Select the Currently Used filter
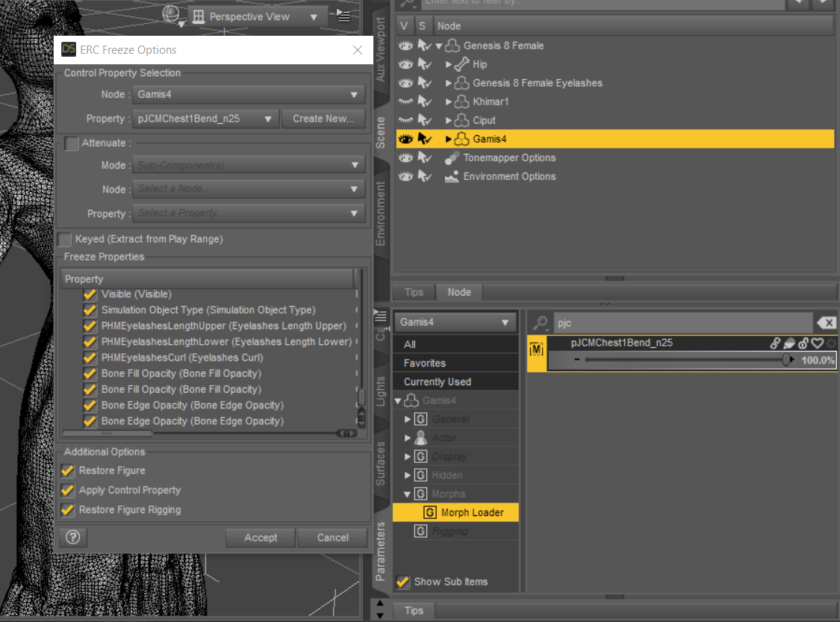 point(456,382)
